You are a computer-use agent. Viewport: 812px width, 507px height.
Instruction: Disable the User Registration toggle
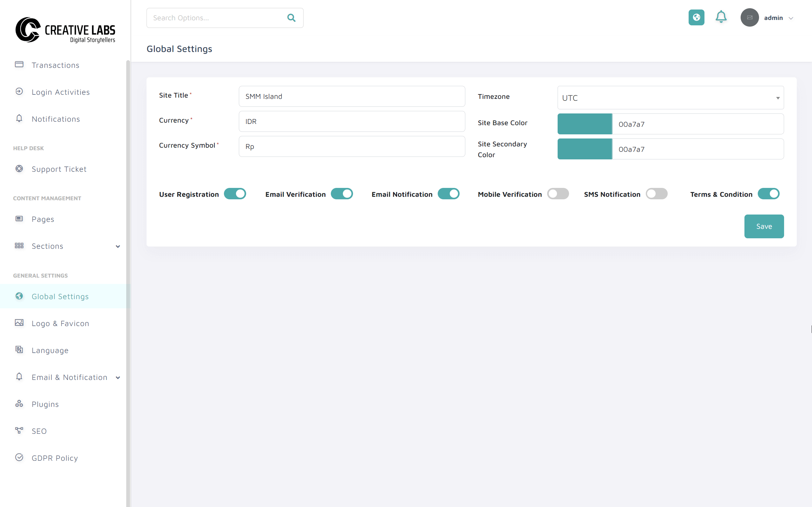(x=235, y=194)
